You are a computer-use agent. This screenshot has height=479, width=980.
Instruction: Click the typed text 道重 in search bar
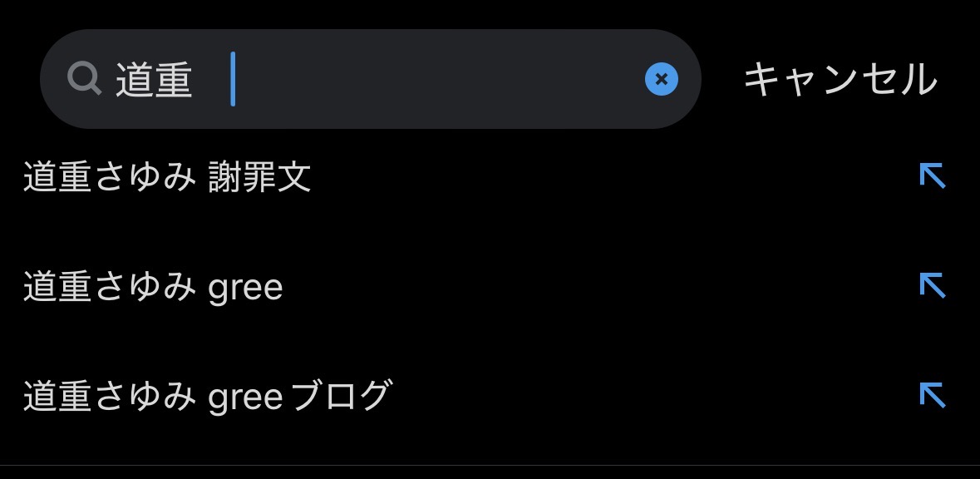click(154, 80)
